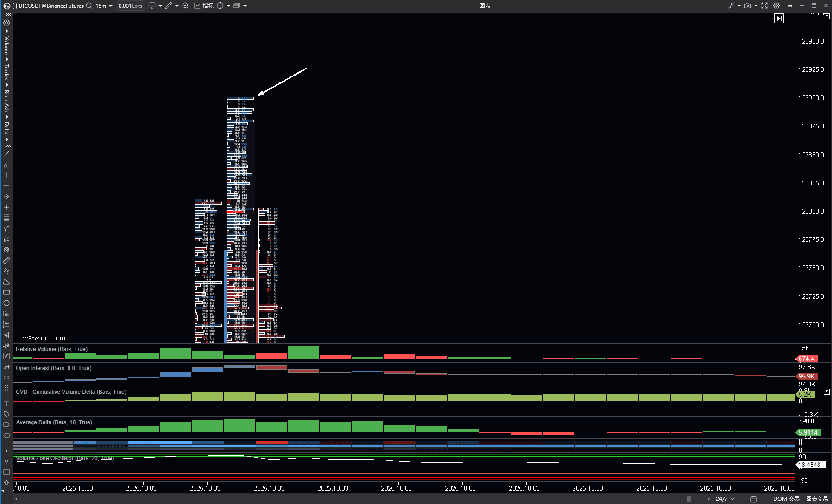Open the 指标 indicators menu
Screen dimensions: 832x504
tap(204, 6)
